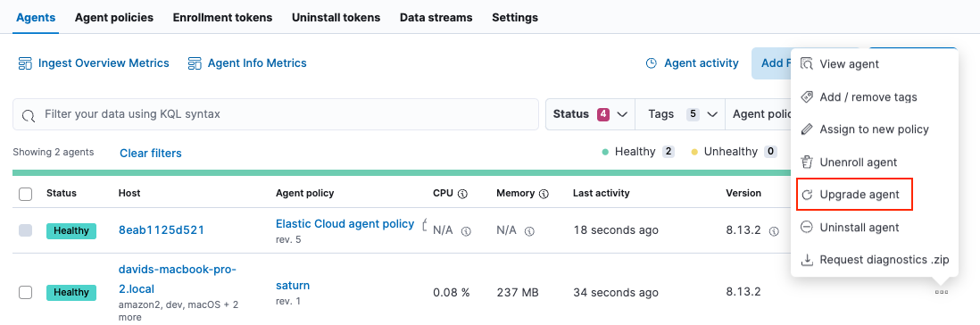
Task: Click the tag icon for Add / remove tags
Action: 807,96
